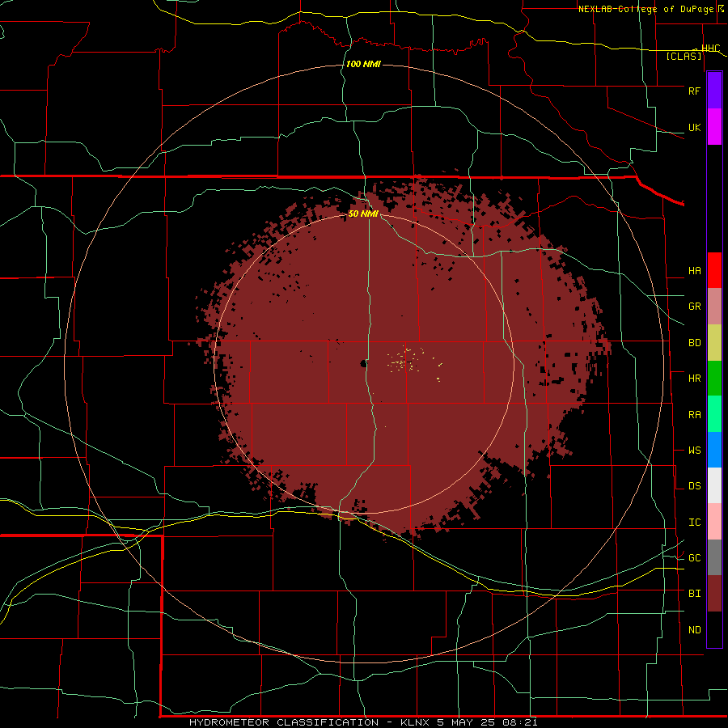Viewport: 728px width, 728px height.
Task: Click the RA legend label
Action: pos(694,414)
